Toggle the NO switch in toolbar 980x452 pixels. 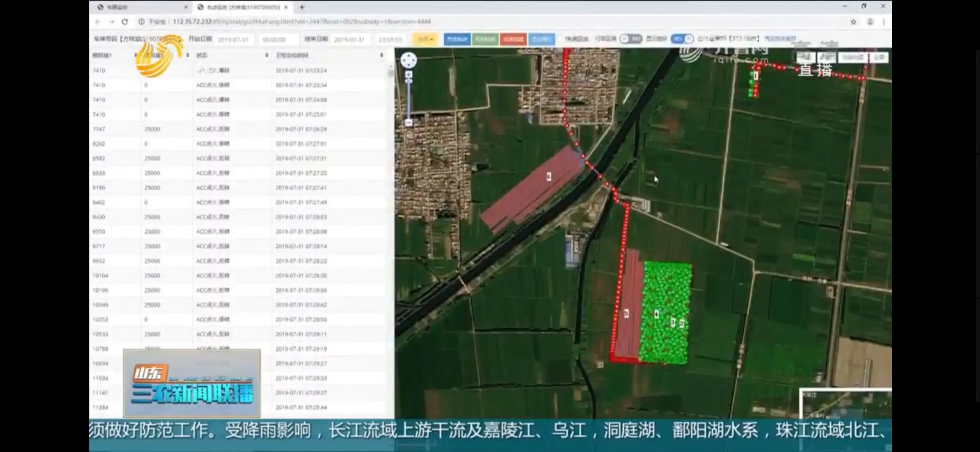(x=631, y=39)
